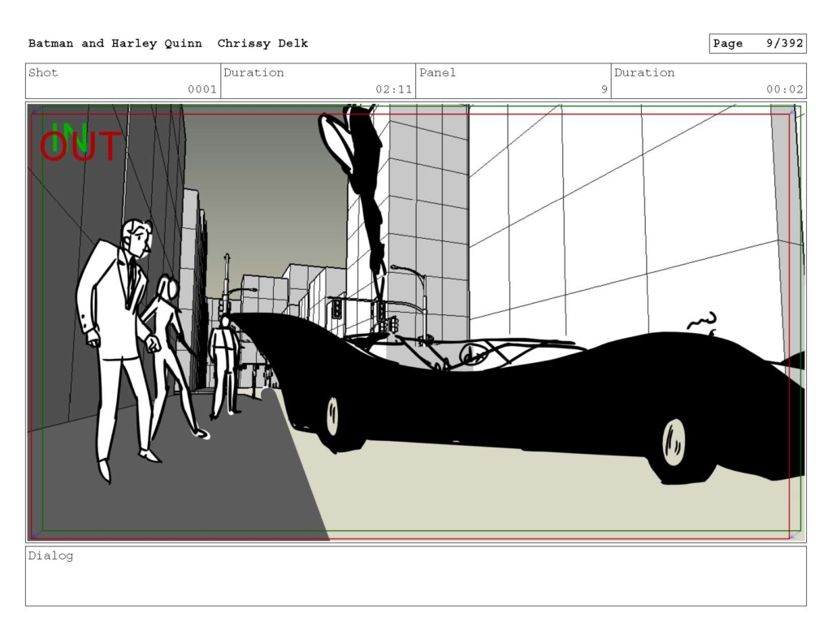This screenshot has width=832, height=644.
Task: Click the shot duration value "02:11"
Action: (x=394, y=89)
